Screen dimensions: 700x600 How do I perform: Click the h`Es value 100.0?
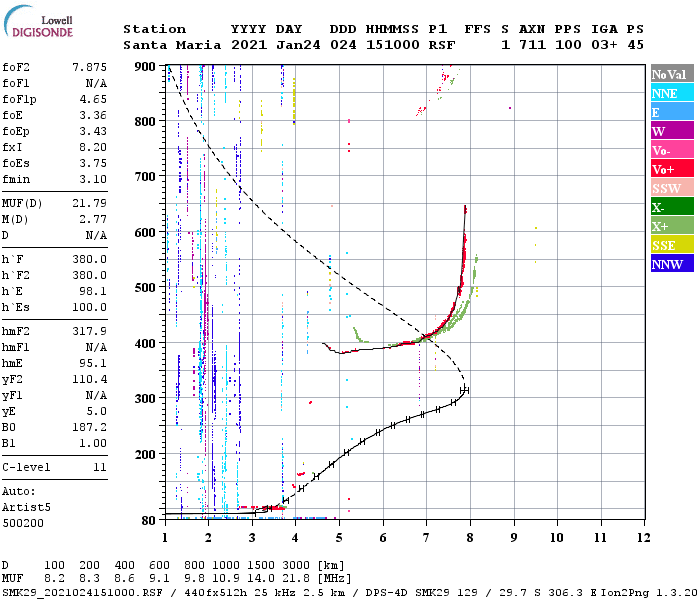click(x=89, y=307)
